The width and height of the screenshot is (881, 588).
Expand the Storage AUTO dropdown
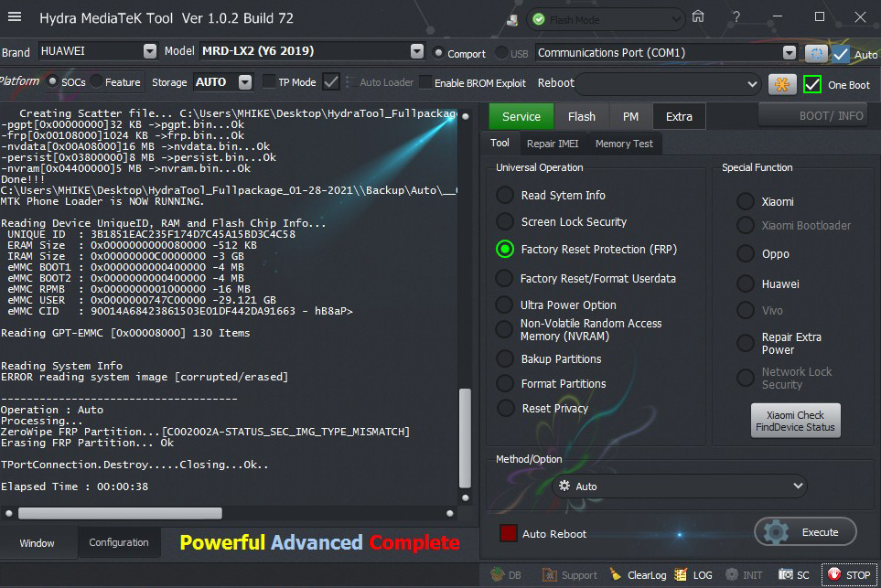(x=245, y=82)
